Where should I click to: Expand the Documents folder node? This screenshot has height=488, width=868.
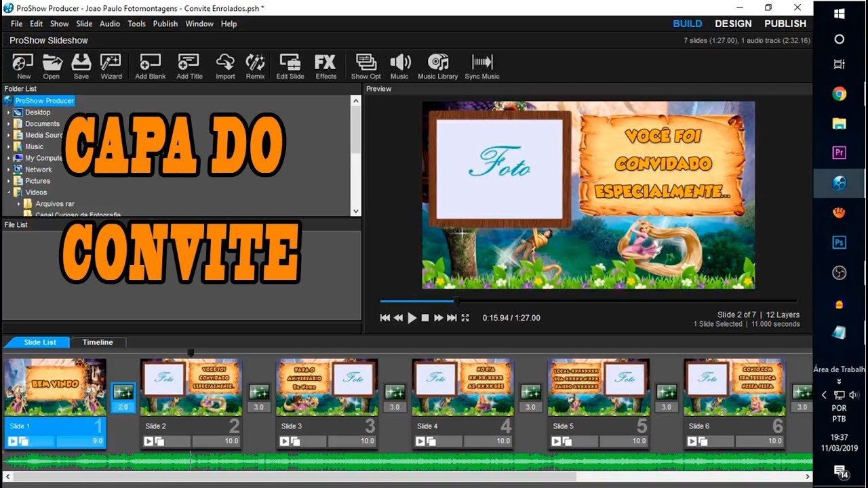[x=9, y=124]
